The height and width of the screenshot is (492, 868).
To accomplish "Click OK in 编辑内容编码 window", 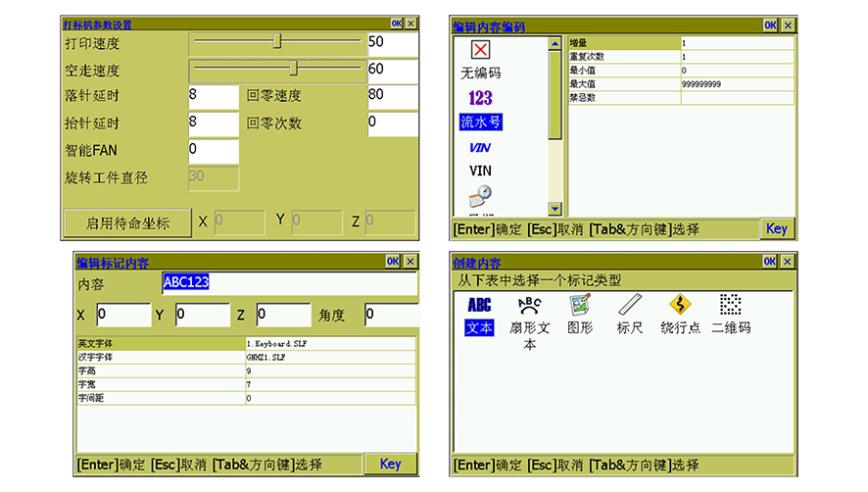I will pyautogui.click(x=770, y=25).
